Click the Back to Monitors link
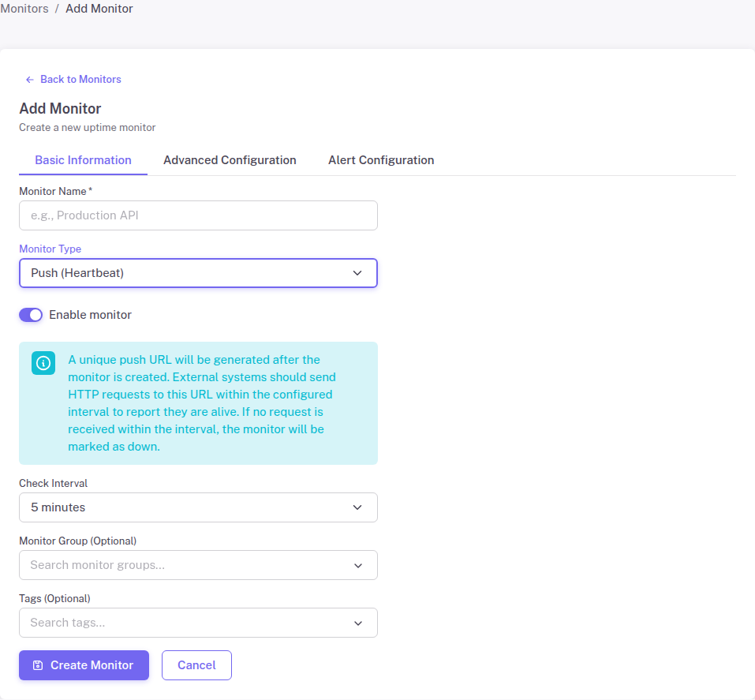Screen dimensions: 755x700 pyautogui.click(x=80, y=79)
